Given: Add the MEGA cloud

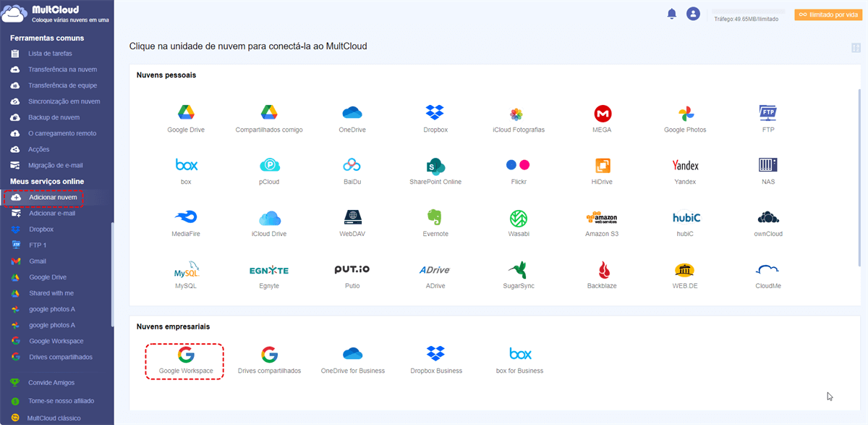Looking at the screenshot, I should pos(603,113).
